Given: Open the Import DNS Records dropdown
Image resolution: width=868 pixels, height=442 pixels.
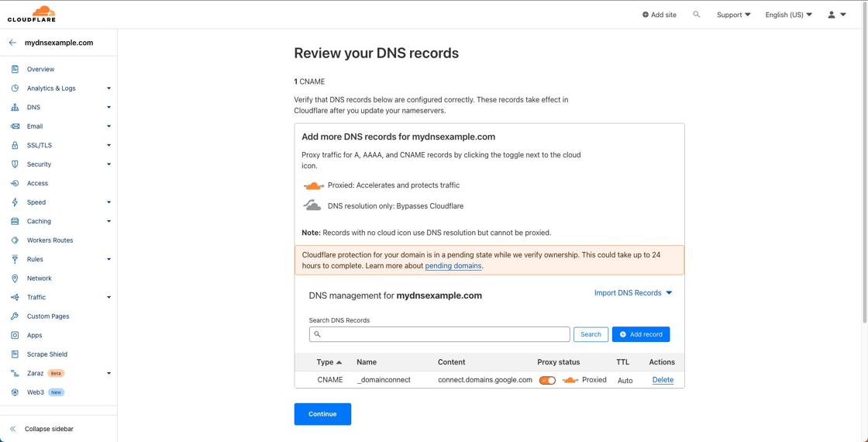Looking at the screenshot, I should click(633, 293).
